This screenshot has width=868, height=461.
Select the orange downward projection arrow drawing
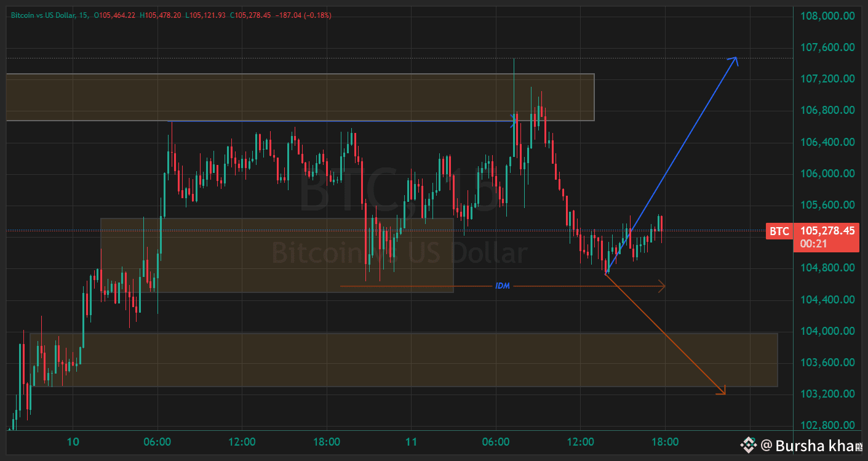point(666,334)
